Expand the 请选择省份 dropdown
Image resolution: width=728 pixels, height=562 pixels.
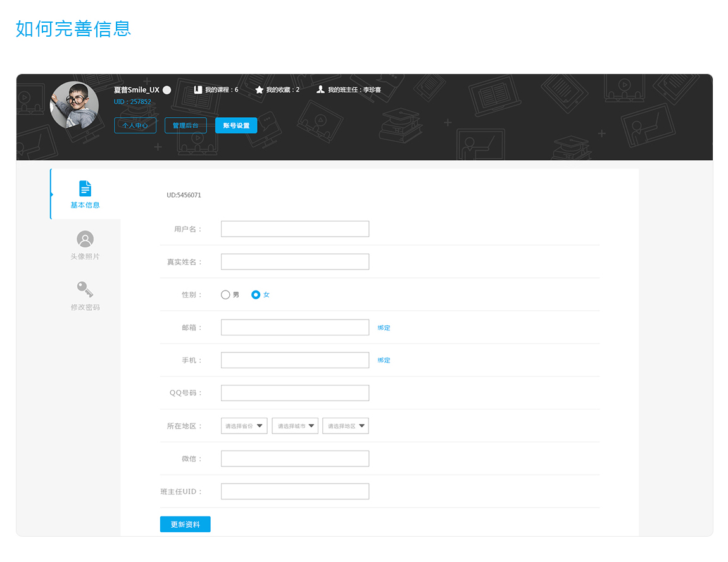pos(244,426)
